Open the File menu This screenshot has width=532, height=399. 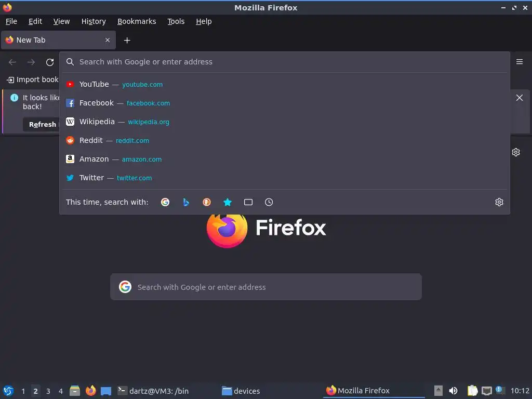point(11,21)
